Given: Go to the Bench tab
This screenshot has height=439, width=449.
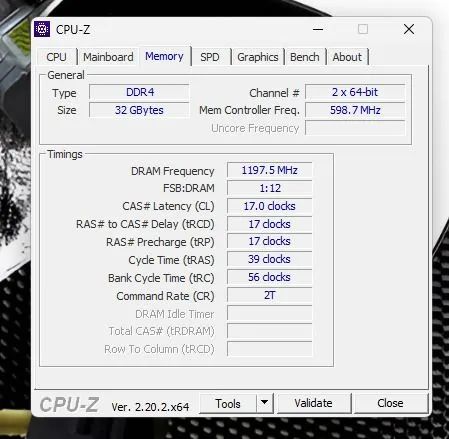Looking at the screenshot, I should tap(305, 57).
